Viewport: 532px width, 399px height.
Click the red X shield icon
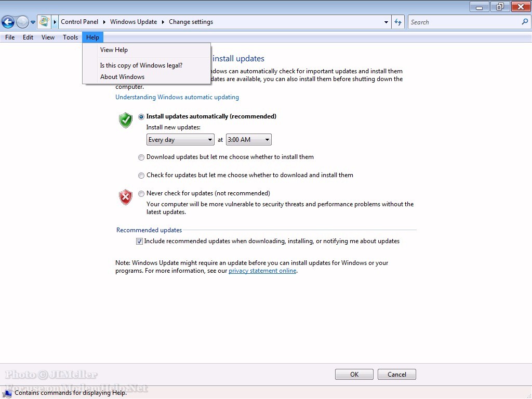coord(126,197)
